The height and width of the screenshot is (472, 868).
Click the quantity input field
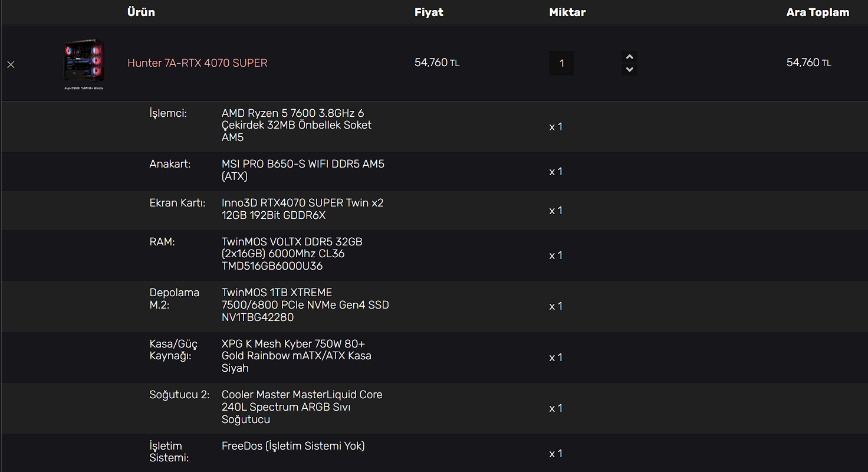(561, 63)
